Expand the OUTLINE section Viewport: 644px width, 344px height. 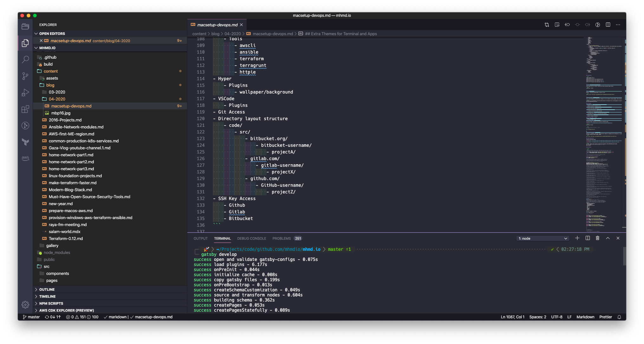[47, 289]
